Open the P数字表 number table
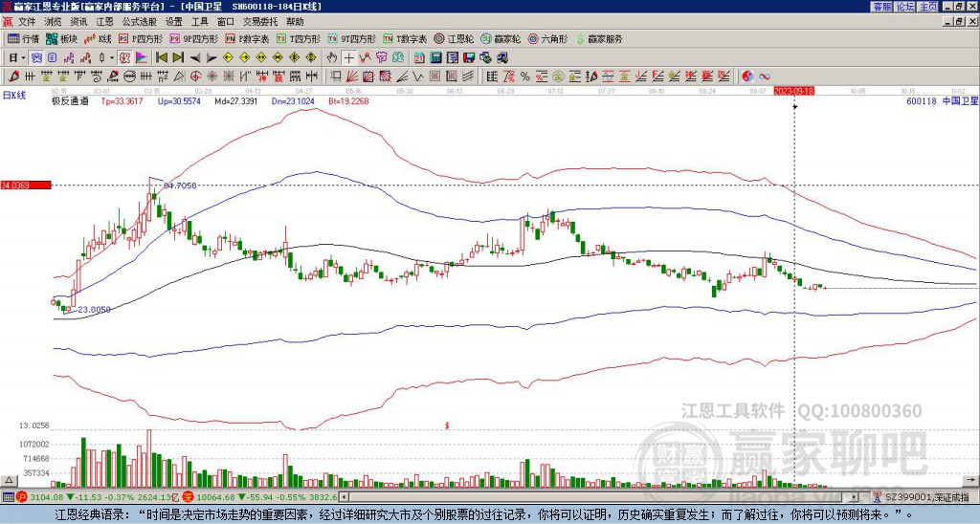The height and width of the screenshot is (524, 980). coord(248,38)
